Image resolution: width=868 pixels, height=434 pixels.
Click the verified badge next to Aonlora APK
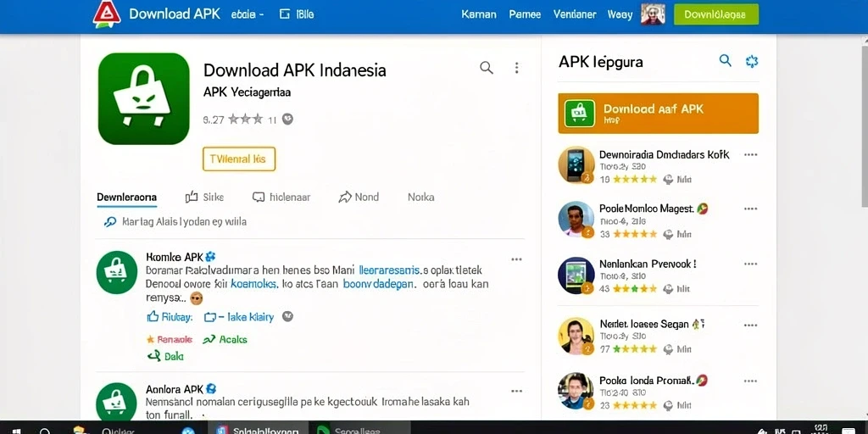(211, 388)
